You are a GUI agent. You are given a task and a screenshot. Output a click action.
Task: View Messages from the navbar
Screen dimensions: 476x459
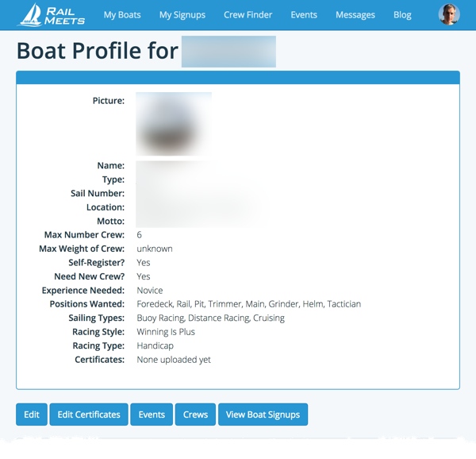pos(355,15)
